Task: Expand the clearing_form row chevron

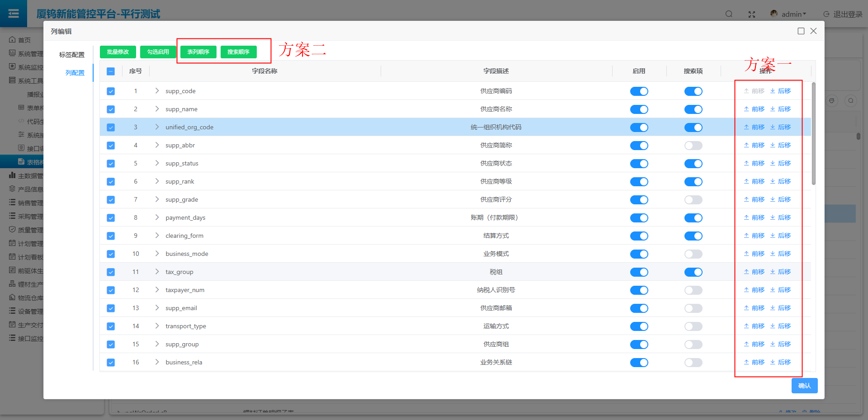Action: 157,236
